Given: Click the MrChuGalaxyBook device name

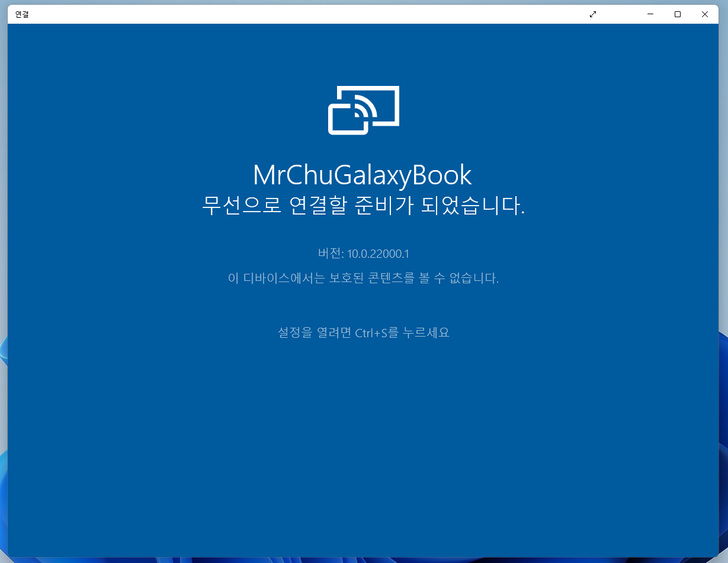Looking at the screenshot, I should [x=362, y=175].
